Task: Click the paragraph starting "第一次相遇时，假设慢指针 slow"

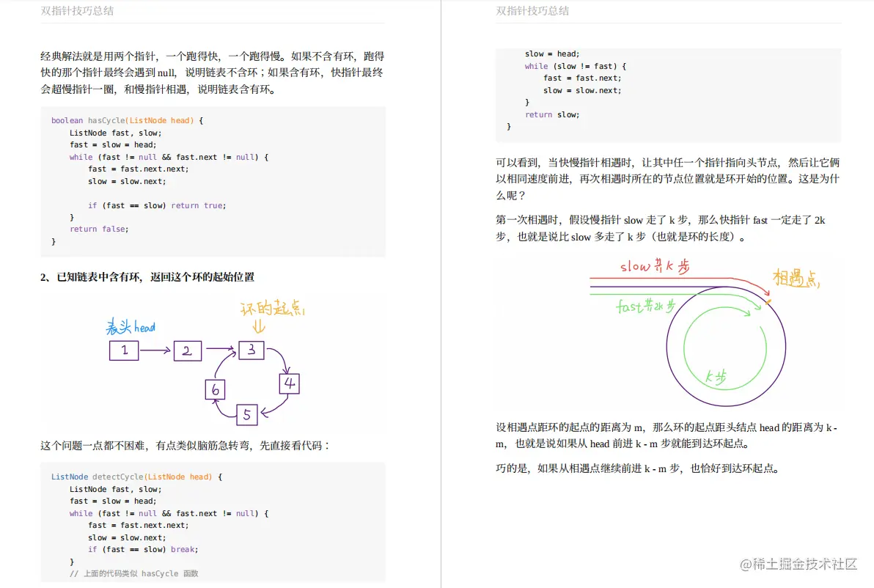Action: (661, 228)
